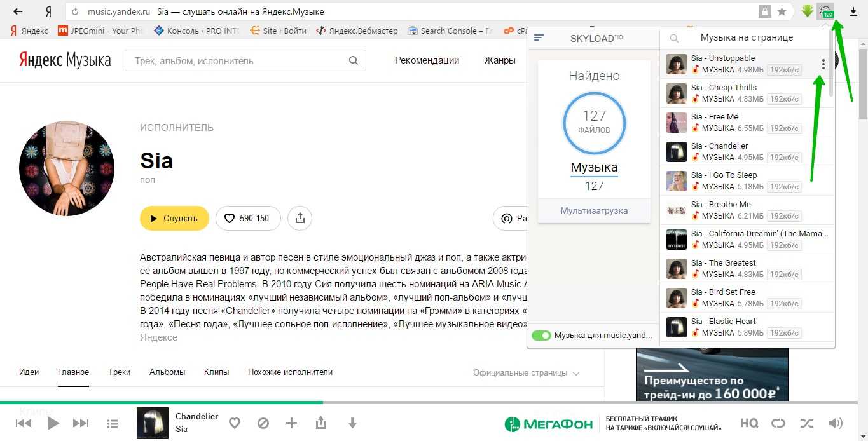Add current track to playlist with plus

pyautogui.click(x=291, y=423)
